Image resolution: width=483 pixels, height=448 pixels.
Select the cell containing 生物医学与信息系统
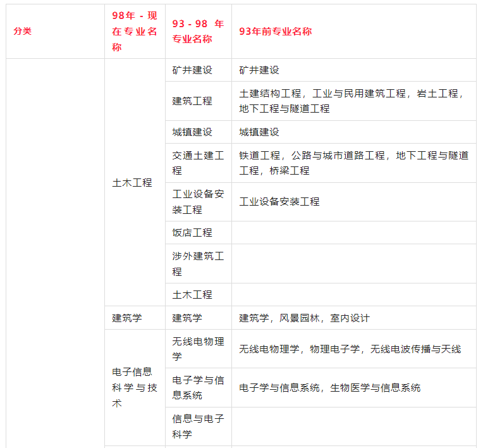tap(329, 387)
